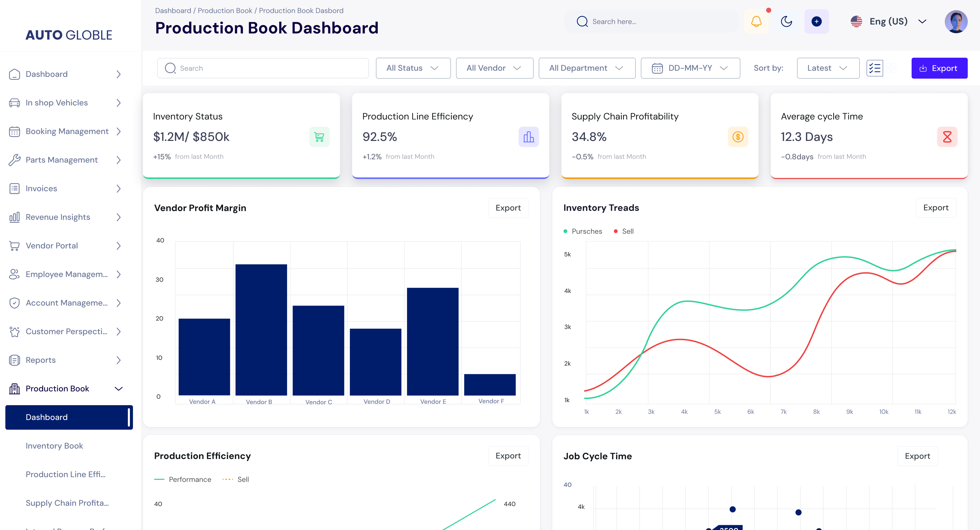Open Parts Management menu item
This screenshot has height=530, width=980.
(65, 160)
